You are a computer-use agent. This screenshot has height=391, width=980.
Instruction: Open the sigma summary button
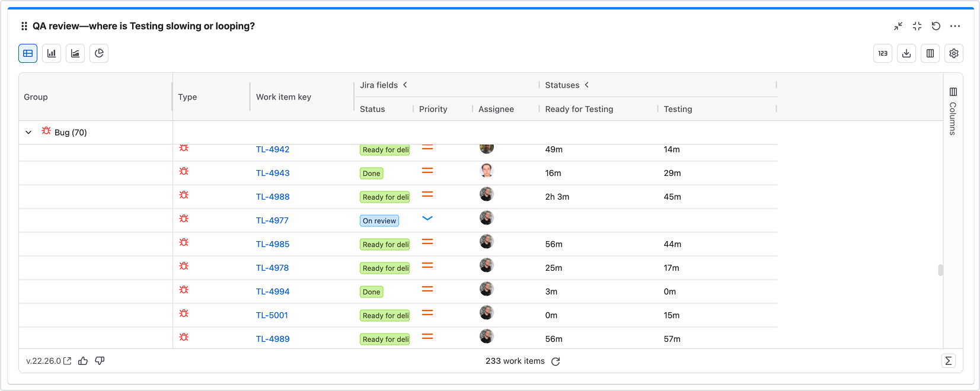tap(949, 361)
